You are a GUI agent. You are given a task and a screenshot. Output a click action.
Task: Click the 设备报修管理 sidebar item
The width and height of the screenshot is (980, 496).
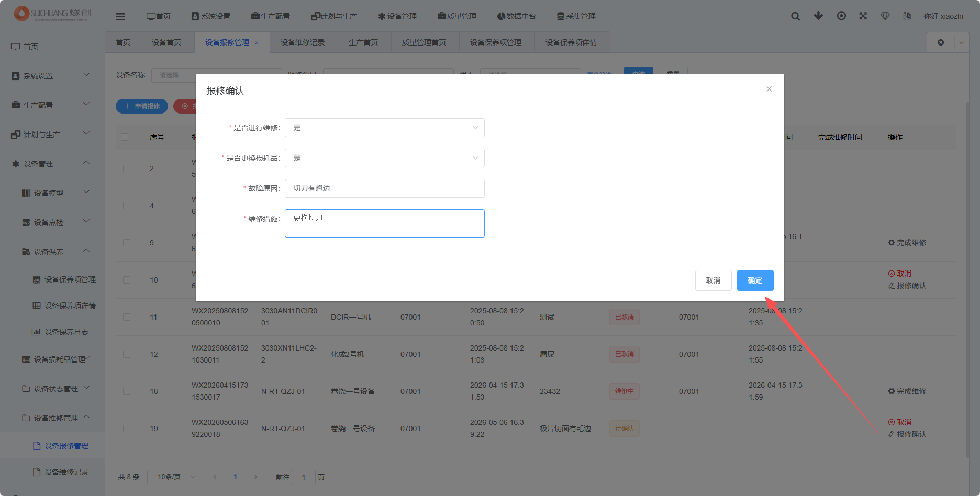coord(52,446)
